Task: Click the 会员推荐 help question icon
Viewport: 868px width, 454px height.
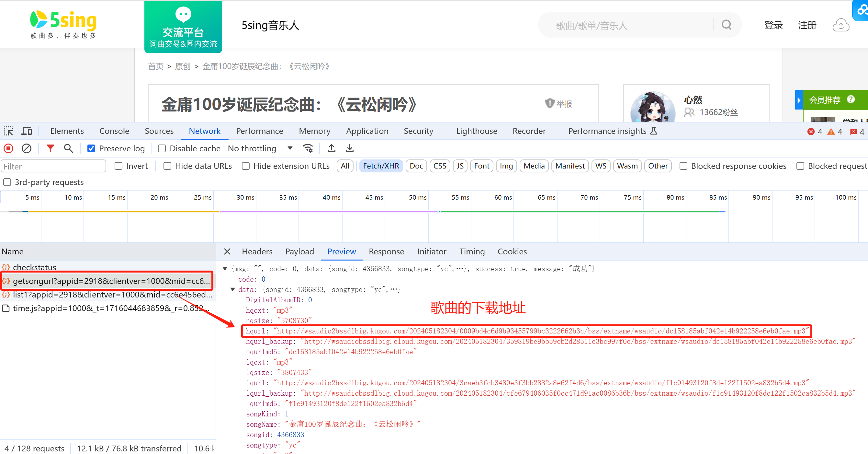Action: coord(851,99)
